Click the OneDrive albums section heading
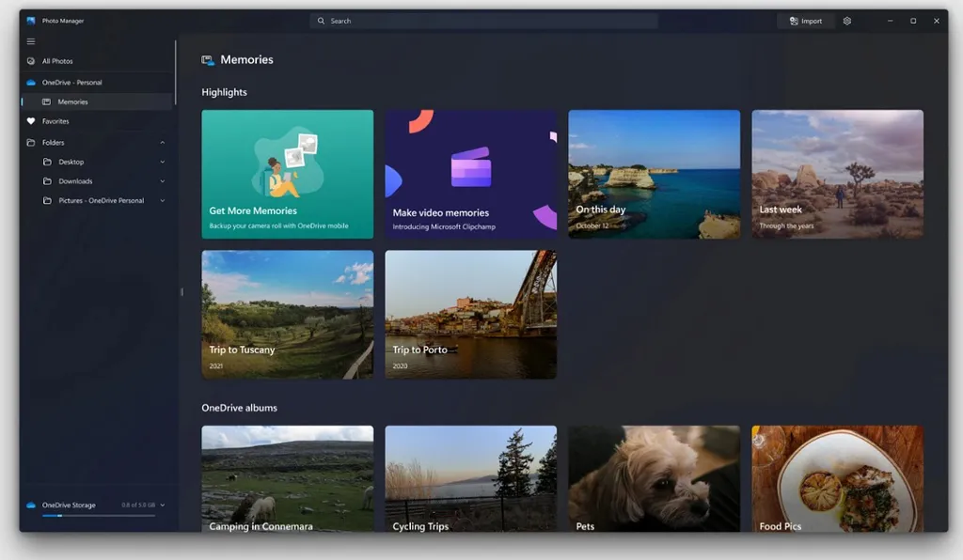Image resolution: width=963 pixels, height=560 pixels. pos(240,408)
